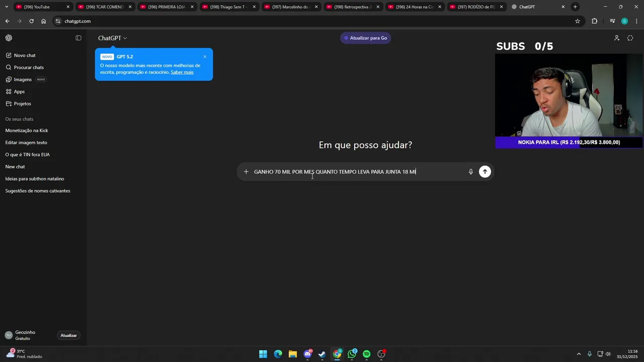Open the Windows Start menu
This screenshot has width=644, height=362.
(263, 354)
